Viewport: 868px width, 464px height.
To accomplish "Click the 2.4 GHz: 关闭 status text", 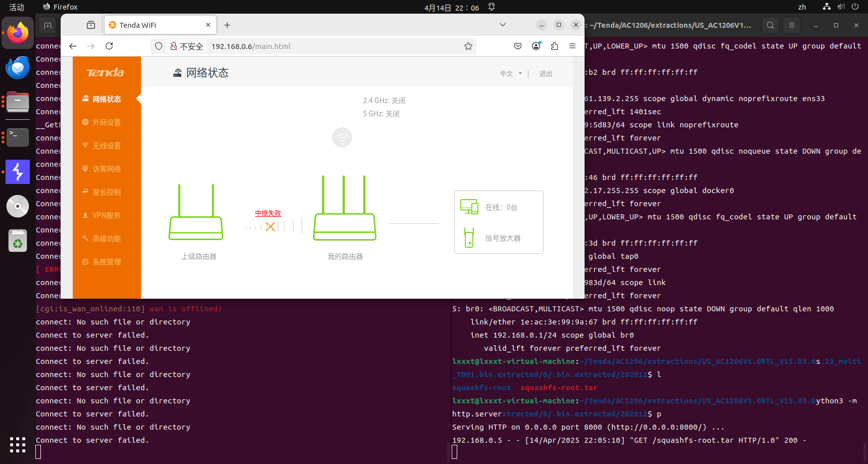I will (384, 101).
